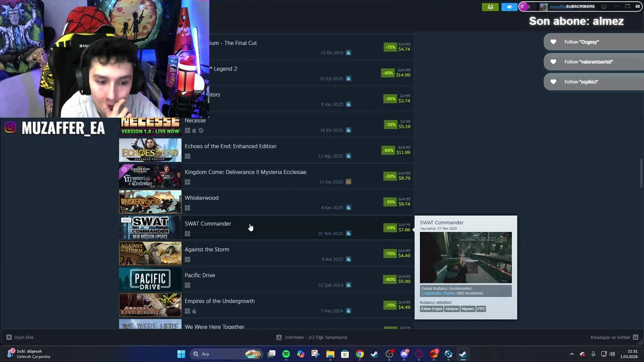Click Windows platform icon under SWAT Commander
Viewport: 644px width, 362px height.
tap(187, 233)
